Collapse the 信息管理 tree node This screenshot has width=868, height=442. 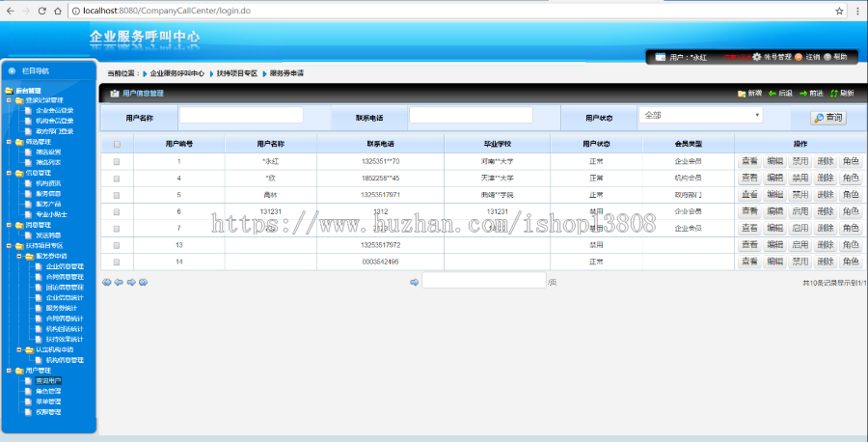(x=9, y=173)
